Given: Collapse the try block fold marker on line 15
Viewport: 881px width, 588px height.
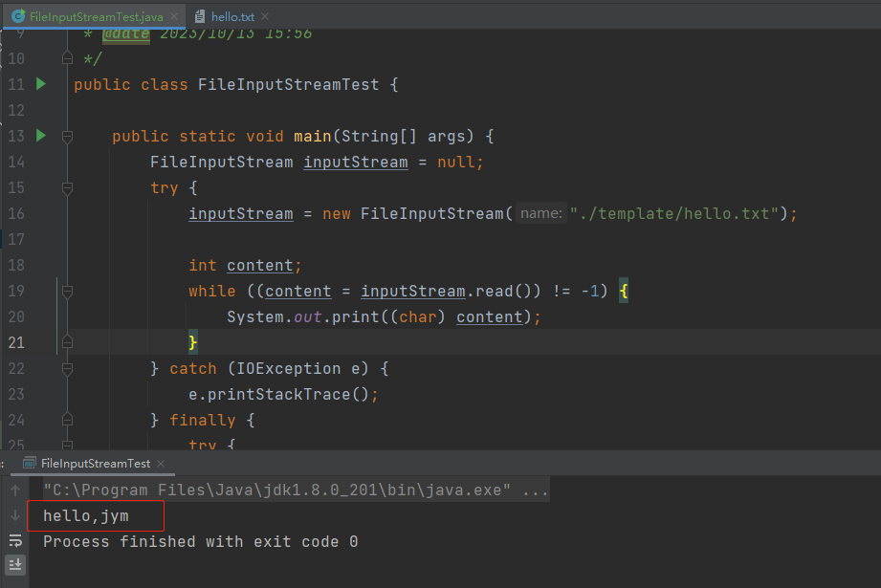Looking at the screenshot, I should [x=67, y=187].
